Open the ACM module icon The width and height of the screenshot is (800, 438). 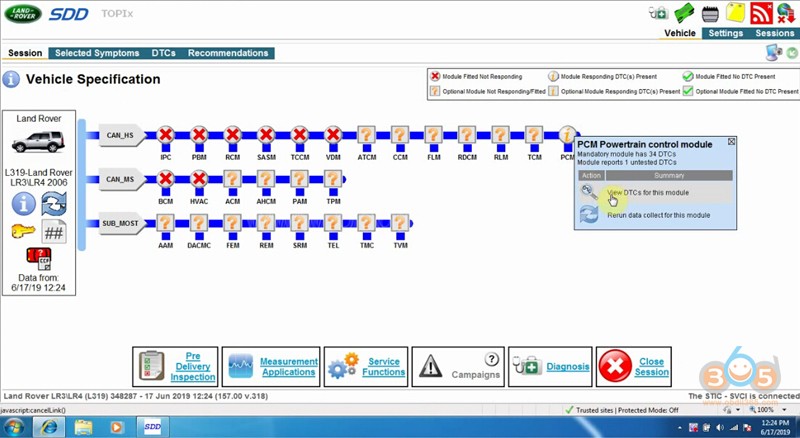(233, 179)
